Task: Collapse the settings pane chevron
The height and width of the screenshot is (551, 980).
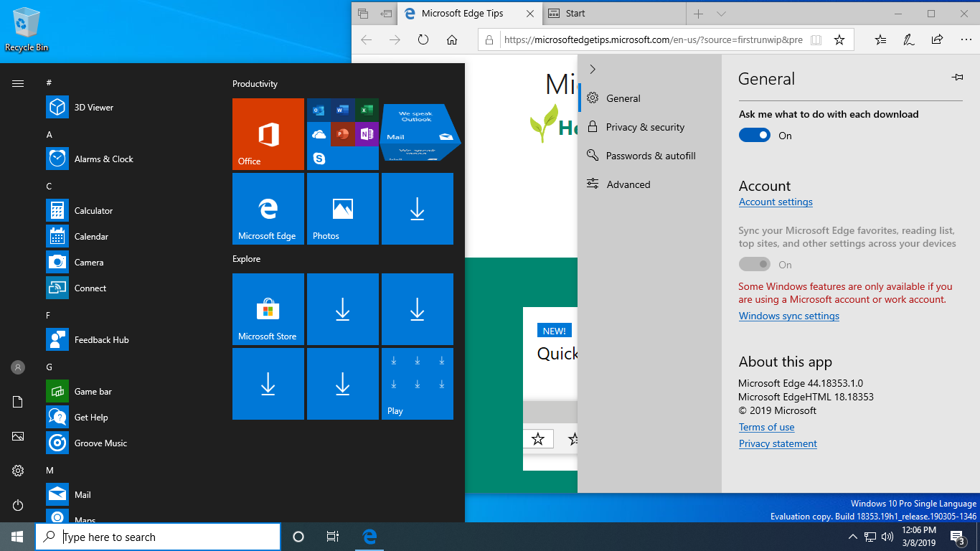Action: point(593,69)
